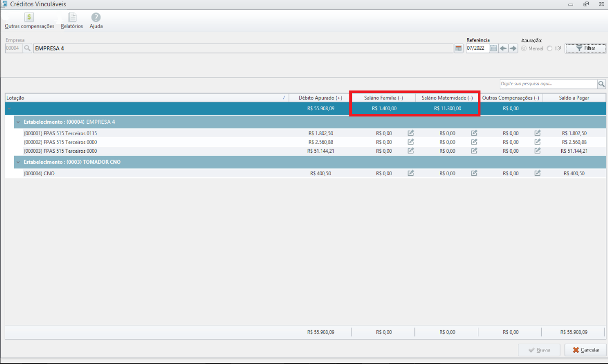Open the Relatórios toolbar item
The height and width of the screenshot is (364, 608).
72,21
